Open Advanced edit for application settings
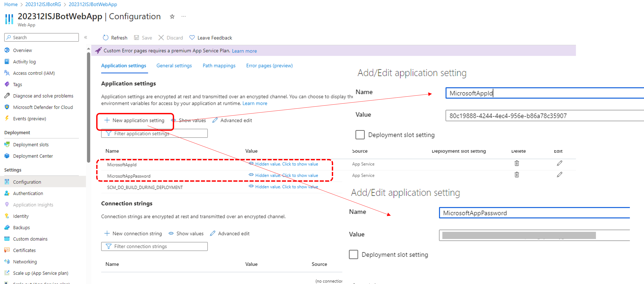The height and width of the screenshot is (284, 644). point(232,120)
